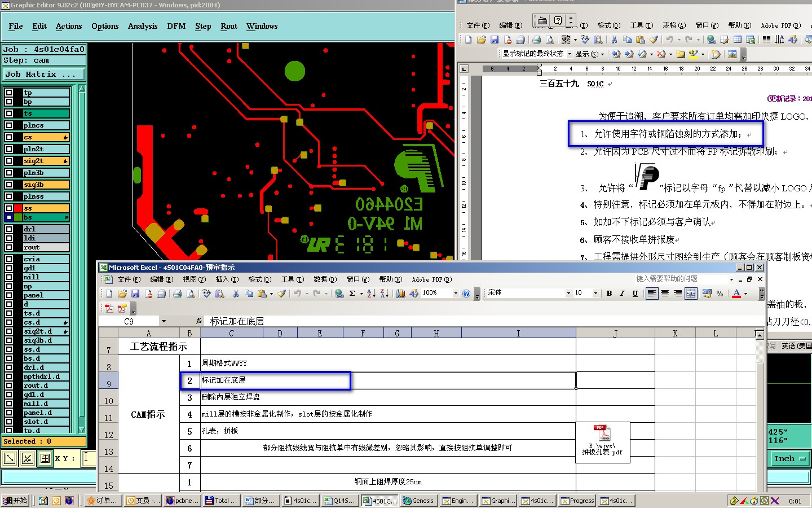This screenshot has width=812, height=508.
Task: Toggle Italic formatting in Excel
Action: (622, 294)
